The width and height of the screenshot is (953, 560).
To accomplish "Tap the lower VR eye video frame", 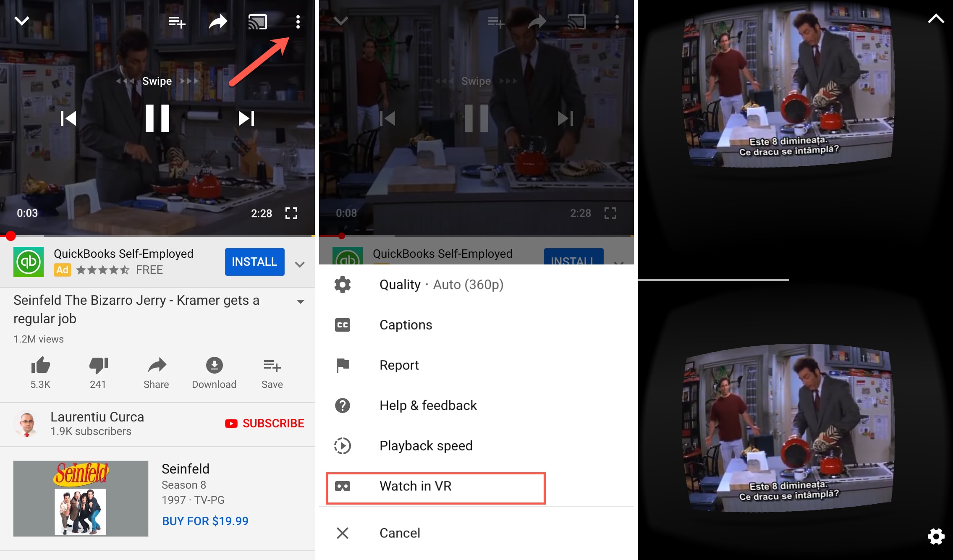I will [x=788, y=428].
